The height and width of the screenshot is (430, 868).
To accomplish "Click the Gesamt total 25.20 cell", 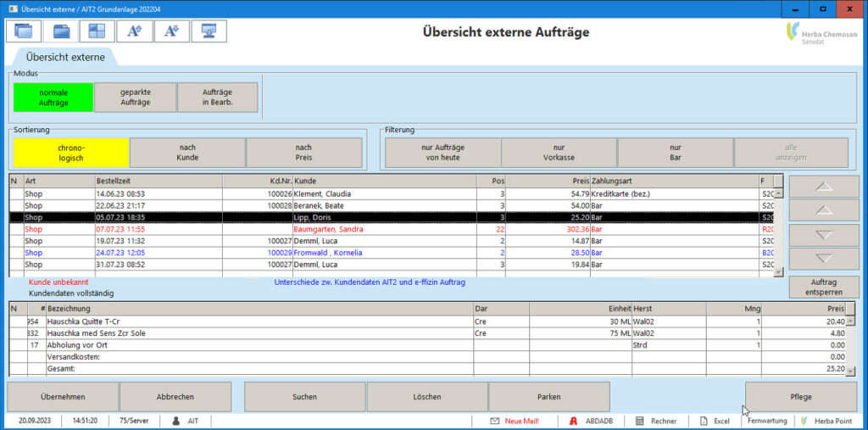I will tap(804, 368).
